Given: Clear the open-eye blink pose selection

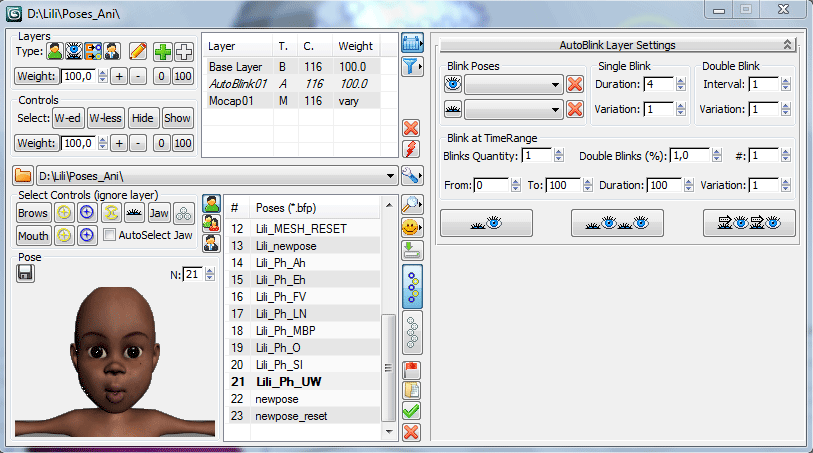Looking at the screenshot, I should [574, 85].
